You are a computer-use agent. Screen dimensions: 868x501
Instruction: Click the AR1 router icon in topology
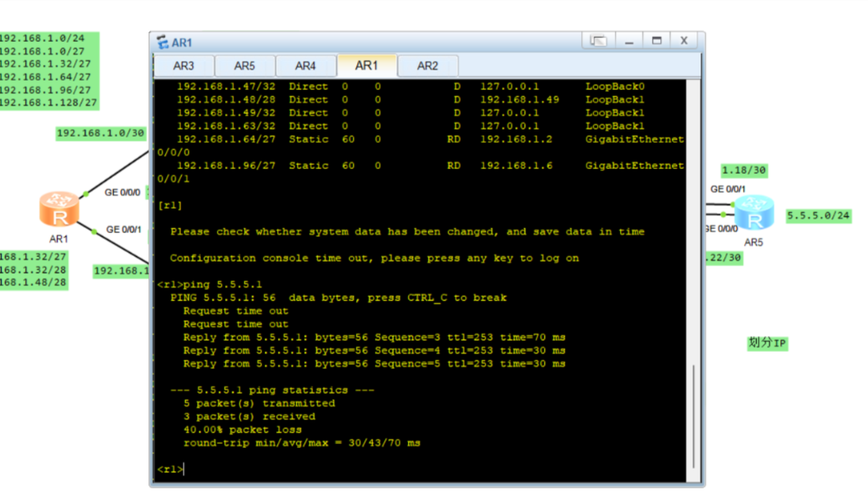pos(58,209)
